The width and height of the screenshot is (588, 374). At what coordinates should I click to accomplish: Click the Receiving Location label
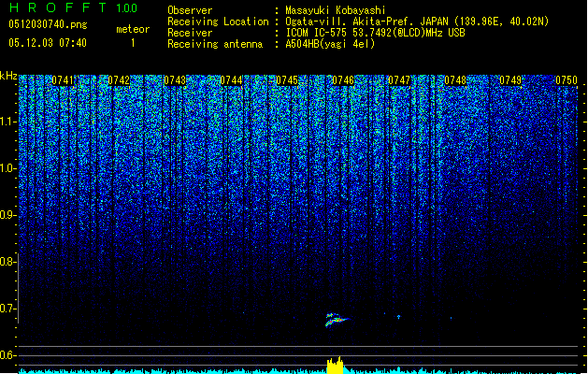(x=218, y=22)
